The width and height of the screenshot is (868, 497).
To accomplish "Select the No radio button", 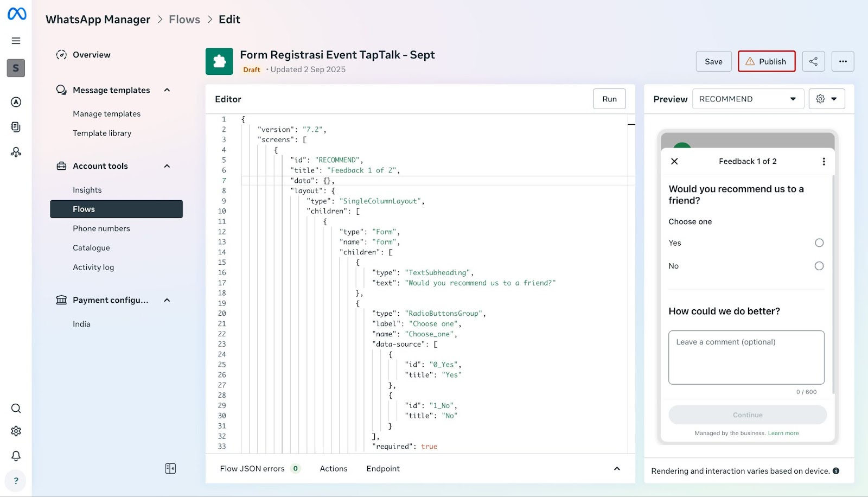I will pyautogui.click(x=819, y=266).
